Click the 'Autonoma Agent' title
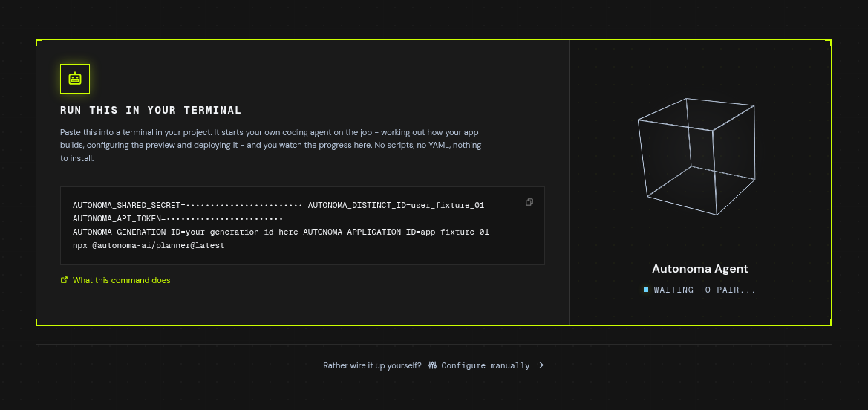Viewport: 868px width, 410px height. pos(699,269)
